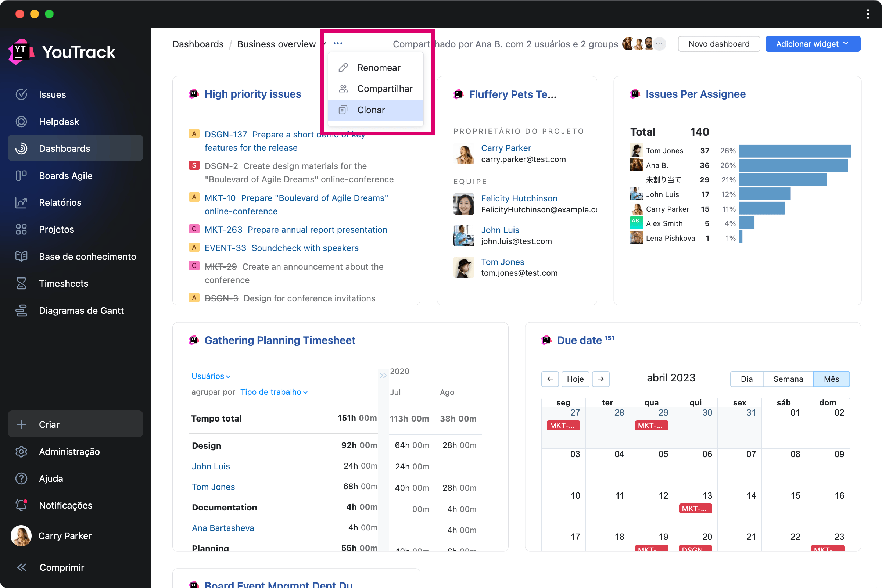Viewport: 882px width, 588px height.
Task: Click the Timesheets hourglass icon
Action: [21, 283]
